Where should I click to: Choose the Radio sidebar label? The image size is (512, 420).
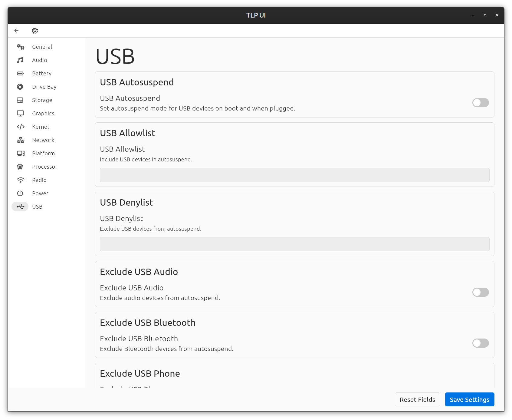point(39,180)
